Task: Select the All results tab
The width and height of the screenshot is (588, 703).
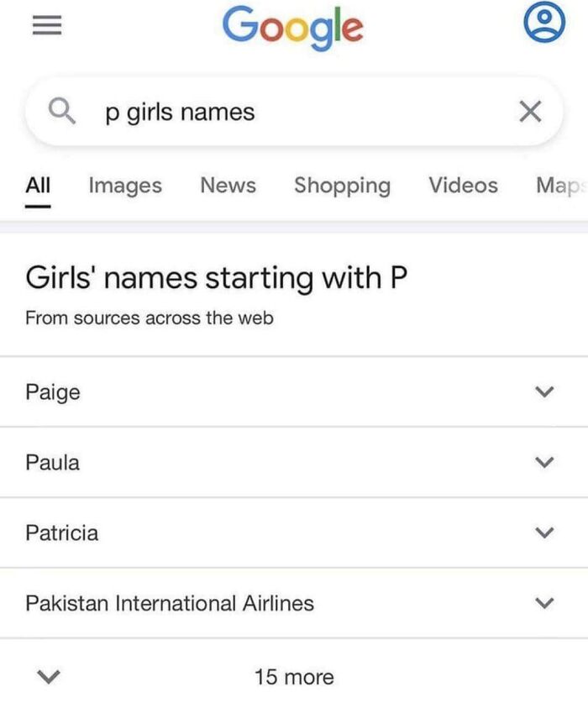Action: [37, 186]
